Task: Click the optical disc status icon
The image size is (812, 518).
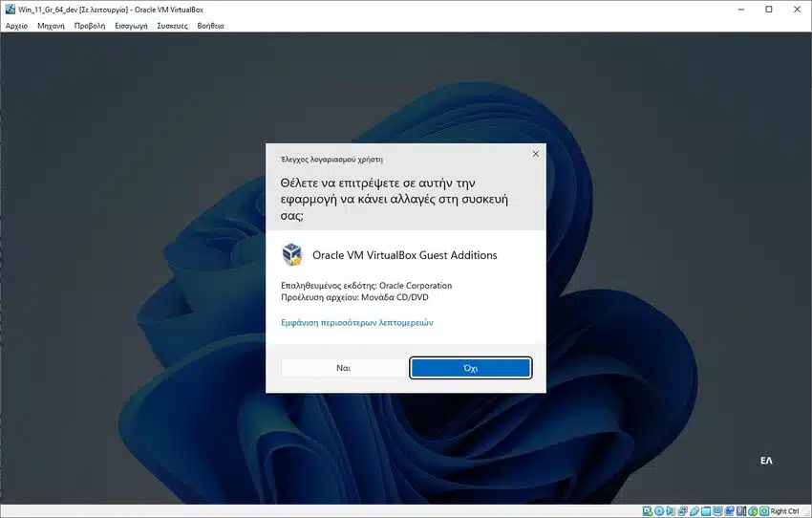Action: (659, 511)
